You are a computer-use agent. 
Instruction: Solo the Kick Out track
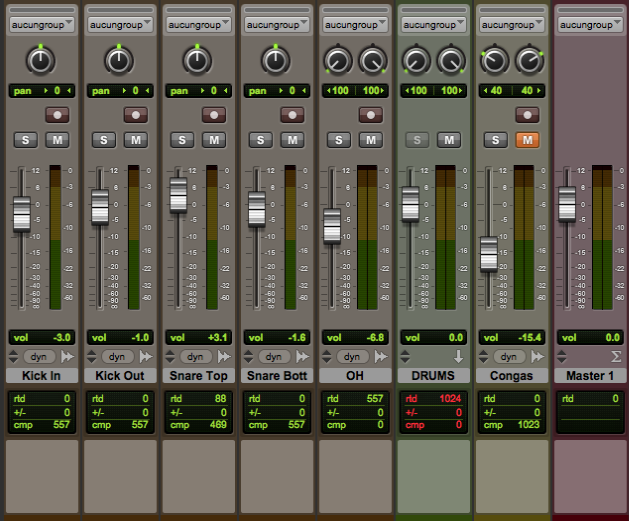[x=103, y=140]
